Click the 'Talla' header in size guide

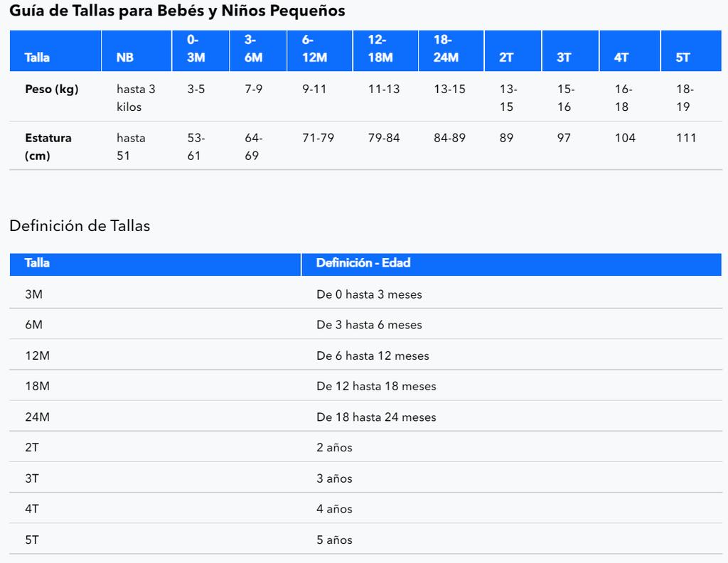click(38, 58)
